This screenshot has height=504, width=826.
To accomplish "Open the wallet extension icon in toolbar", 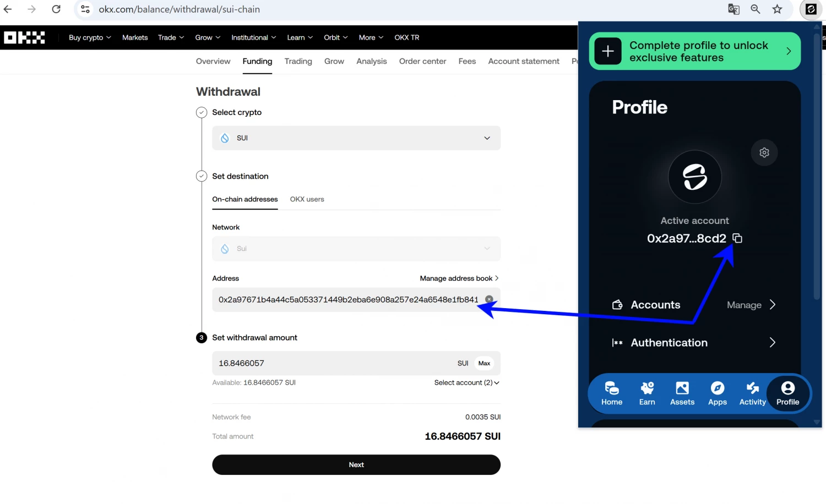I will click(811, 9).
